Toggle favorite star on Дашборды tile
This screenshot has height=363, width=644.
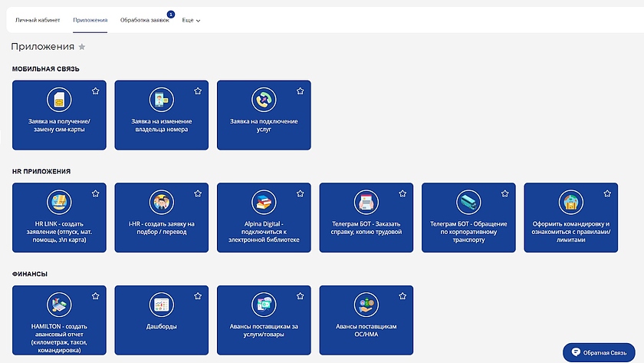click(198, 295)
